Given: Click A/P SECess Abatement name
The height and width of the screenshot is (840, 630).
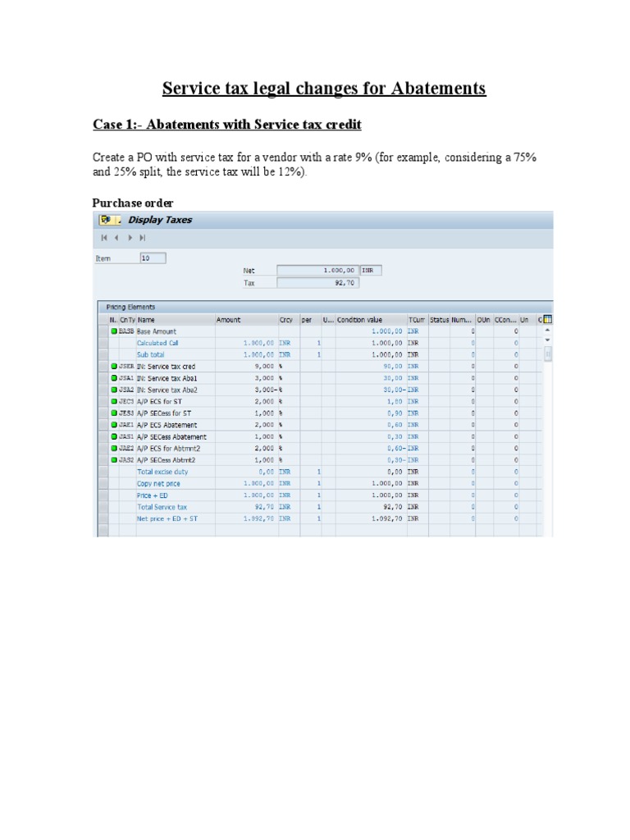Looking at the screenshot, I should pyautogui.click(x=171, y=436).
